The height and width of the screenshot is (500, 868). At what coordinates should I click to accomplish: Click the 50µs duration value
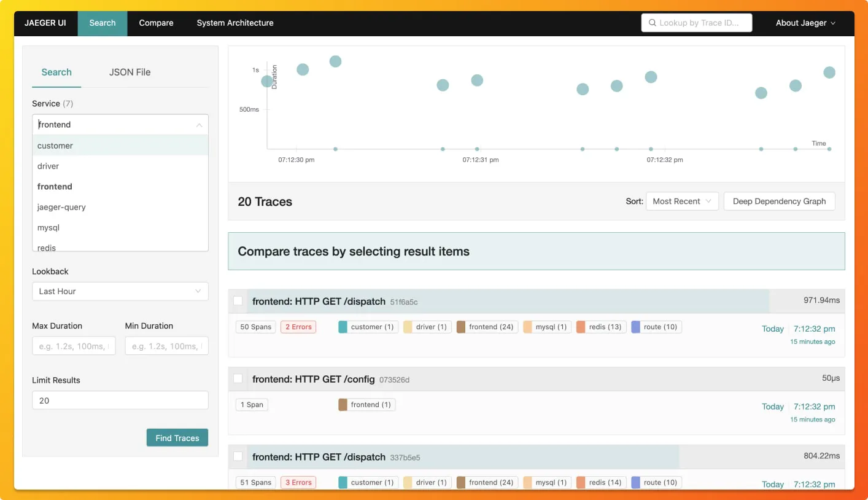pos(831,378)
